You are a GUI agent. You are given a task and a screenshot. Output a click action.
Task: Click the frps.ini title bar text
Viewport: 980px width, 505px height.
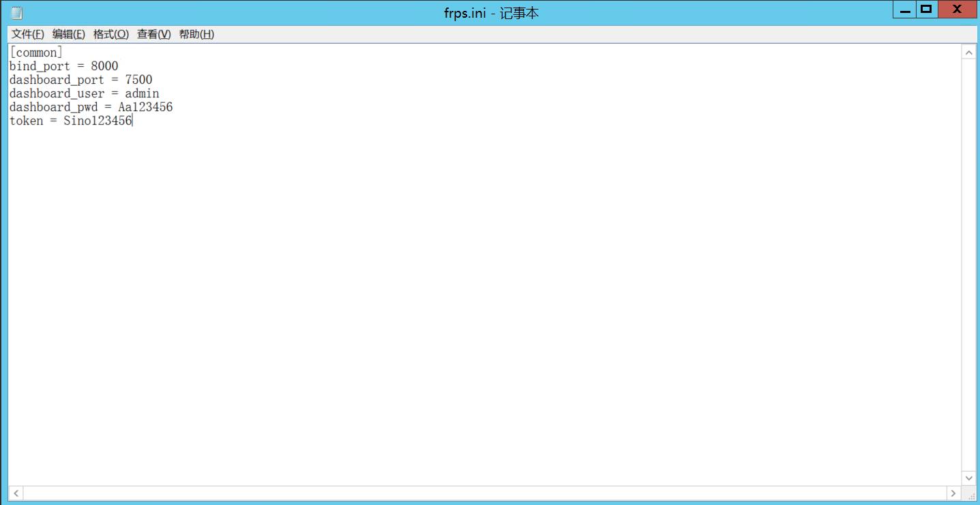491,13
